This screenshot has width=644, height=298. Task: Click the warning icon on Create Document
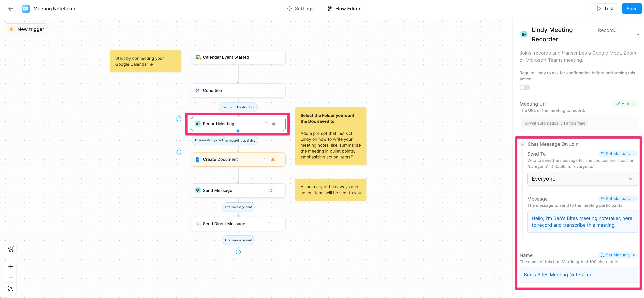273,159
